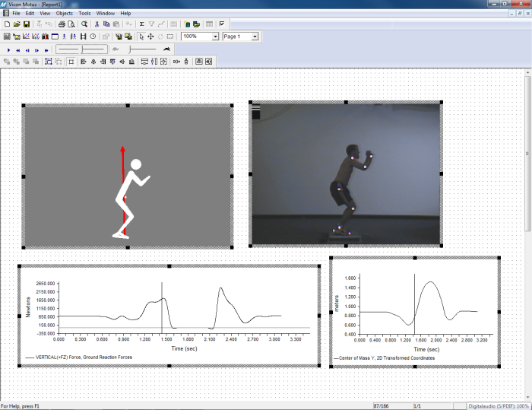The height and width of the screenshot is (410, 532).
Task: Click the frame counter 87/186 in status bar
Action: (381, 406)
